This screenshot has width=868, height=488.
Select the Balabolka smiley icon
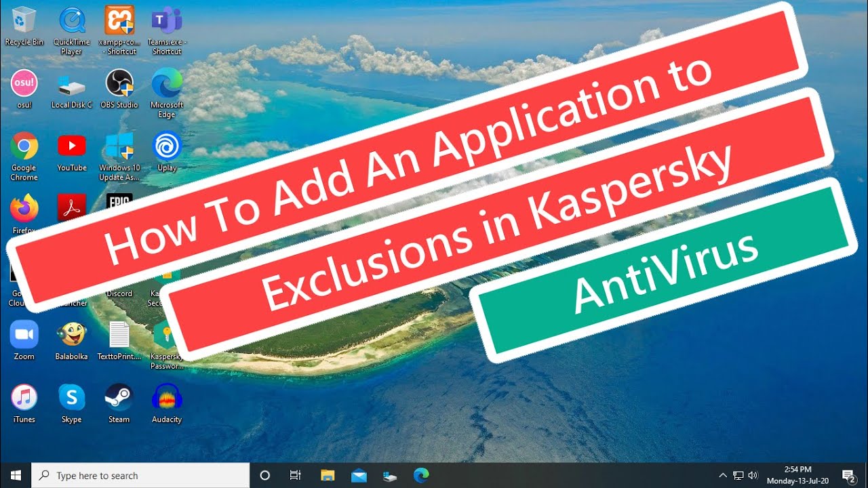coord(71,340)
